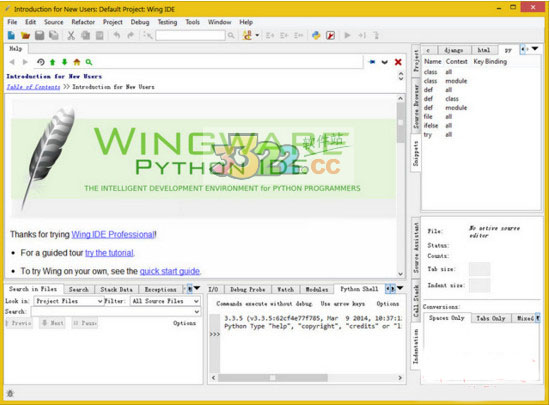
Task: Open Python Shell panel tab menu arrow
Action: pyautogui.click(x=400, y=288)
